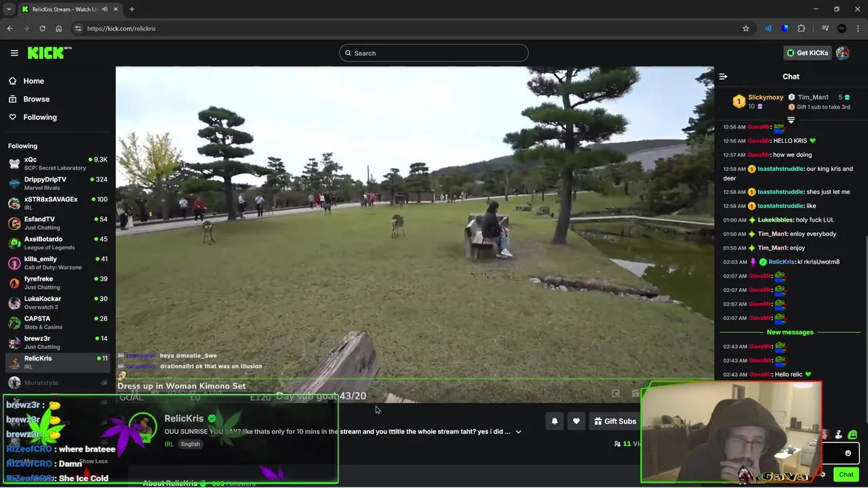Viewport: 868px width, 488px height.
Task: Open the browser media controls
Action: click(825, 28)
